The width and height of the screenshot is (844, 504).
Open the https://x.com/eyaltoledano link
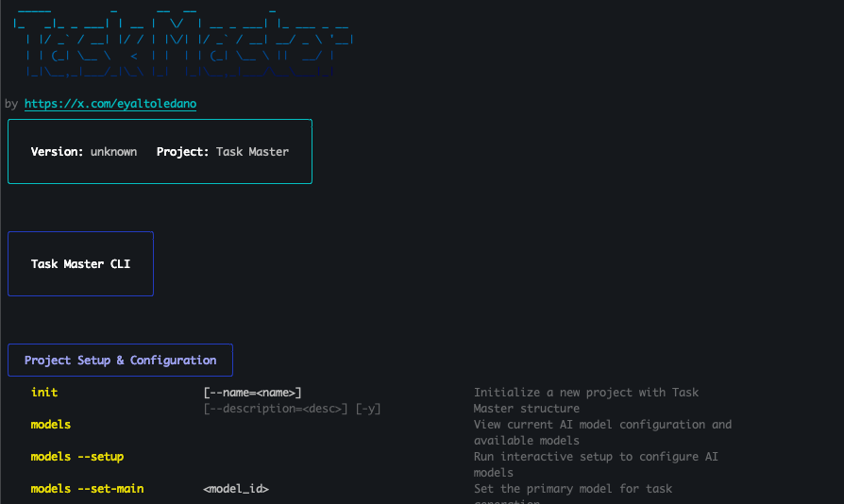(x=110, y=104)
